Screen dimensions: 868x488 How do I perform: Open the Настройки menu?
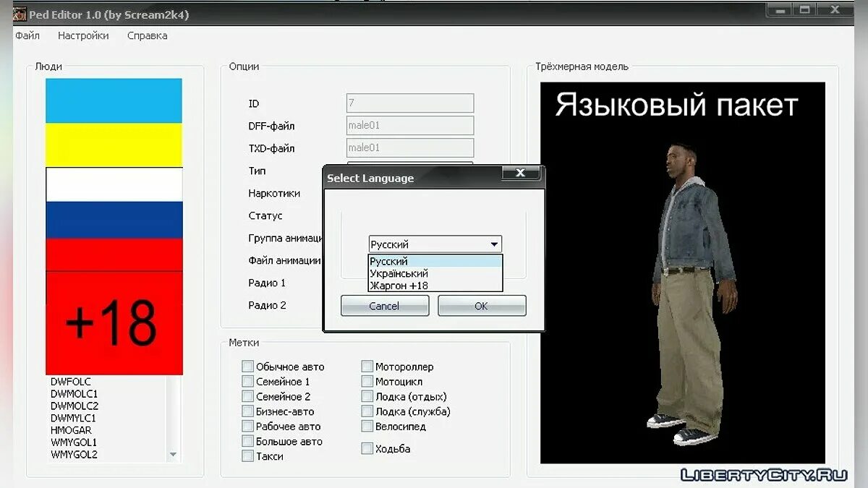(82, 35)
